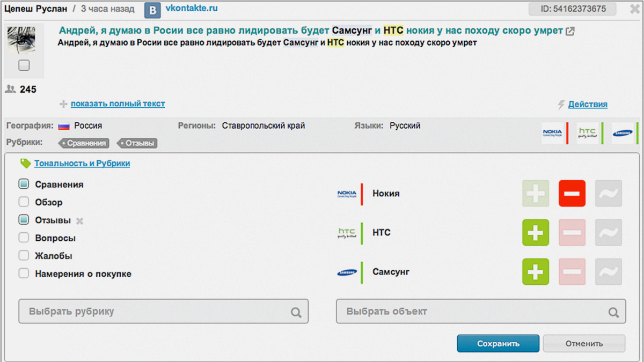Toggle the Жалобы checkbox
The height and width of the screenshot is (362, 644).
(24, 255)
